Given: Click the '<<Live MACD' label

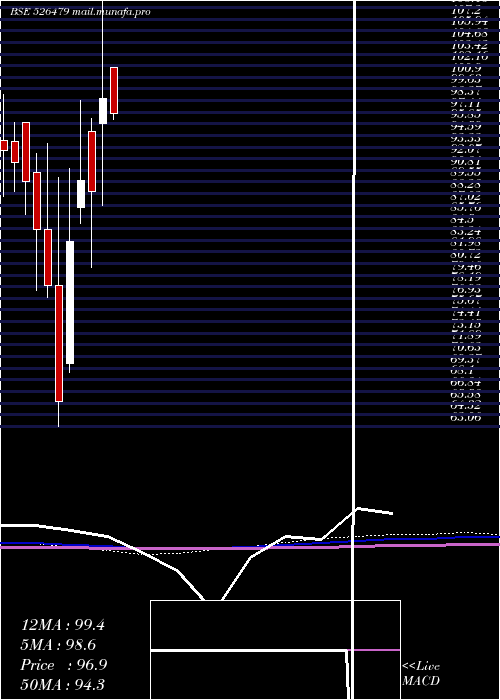Looking at the screenshot, I should 421,674.
